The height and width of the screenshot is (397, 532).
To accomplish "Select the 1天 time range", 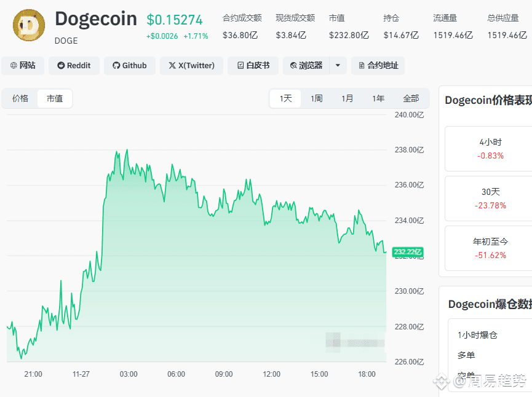I will point(285,98).
